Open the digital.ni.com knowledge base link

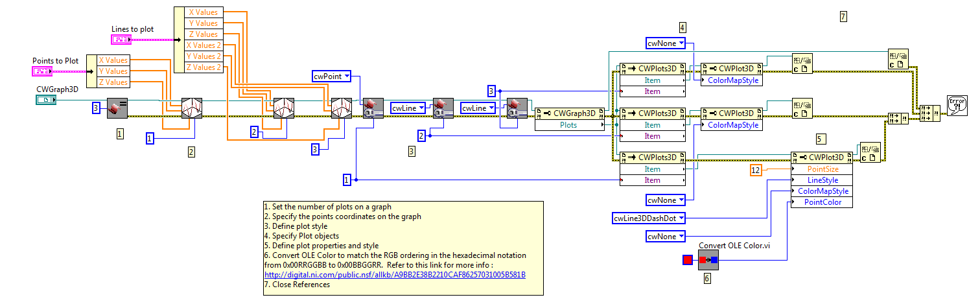click(395, 275)
